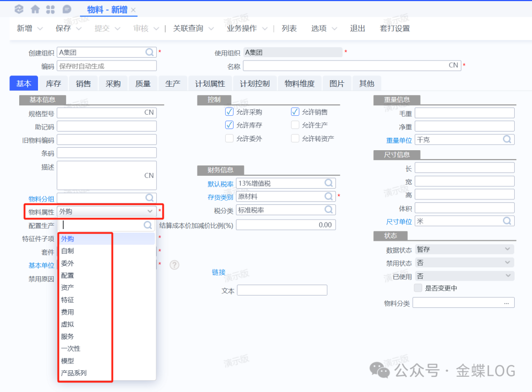Click the help question mark icon
This screenshot has width=532, height=392.
point(174,265)
